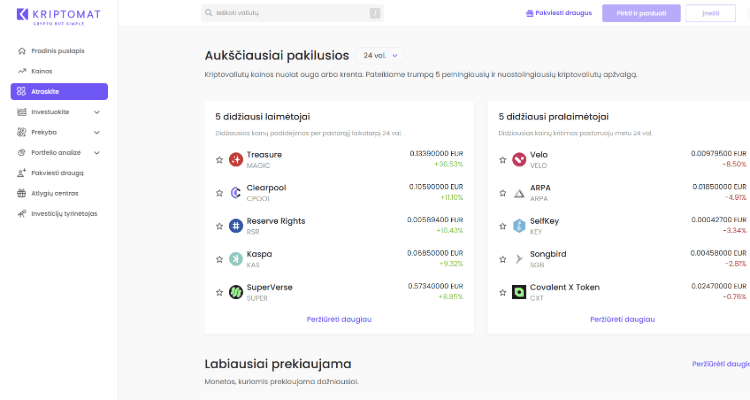Open Pakviesti draugą sidebar item

click(59, 173)
